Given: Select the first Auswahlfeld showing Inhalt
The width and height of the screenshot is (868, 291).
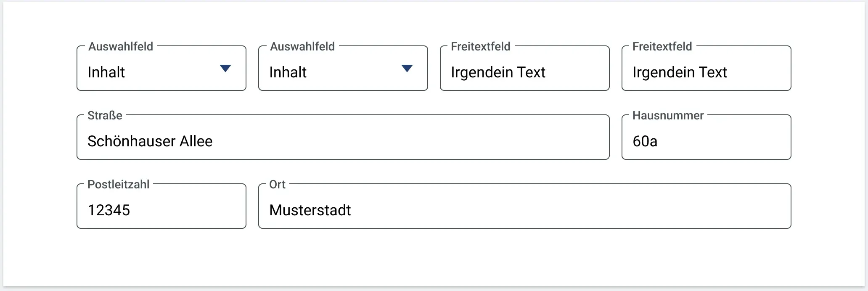Looking at the screenshot, I should pyautogui.click(x=161, y=68).
